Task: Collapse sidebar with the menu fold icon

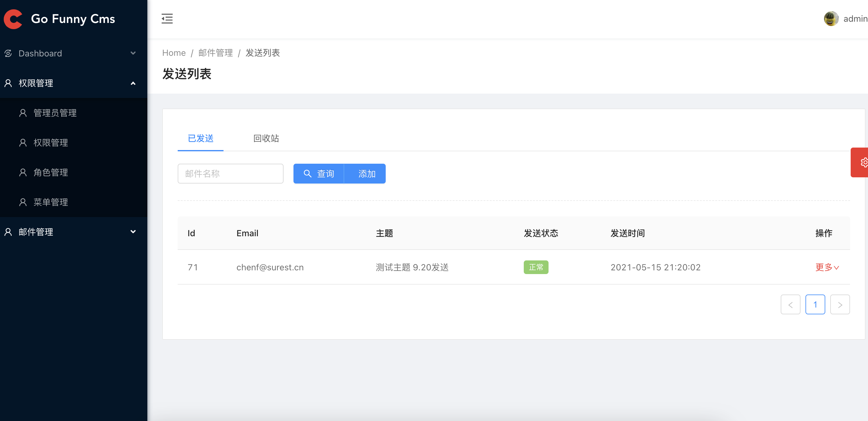Action: 167,19
